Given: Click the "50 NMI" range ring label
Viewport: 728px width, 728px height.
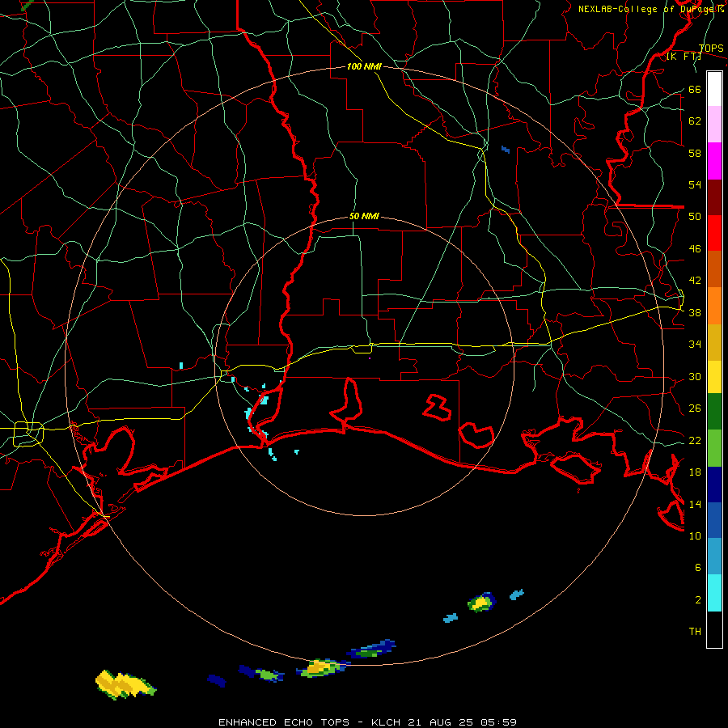Looking at the screenshot, I should pos(364,216).
